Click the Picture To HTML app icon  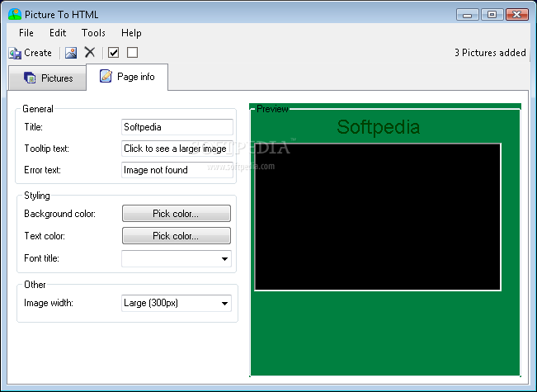pos(15,14)
